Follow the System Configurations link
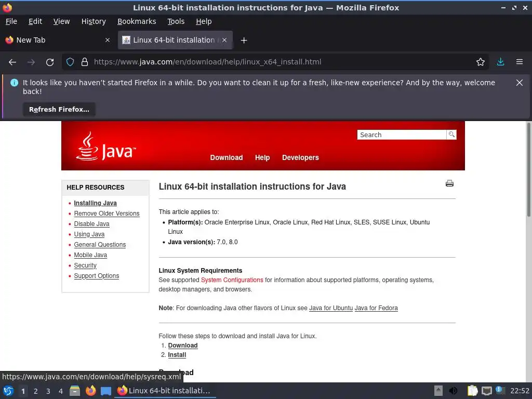Screen dimensions: 532x399 click(x=232, y=280)
